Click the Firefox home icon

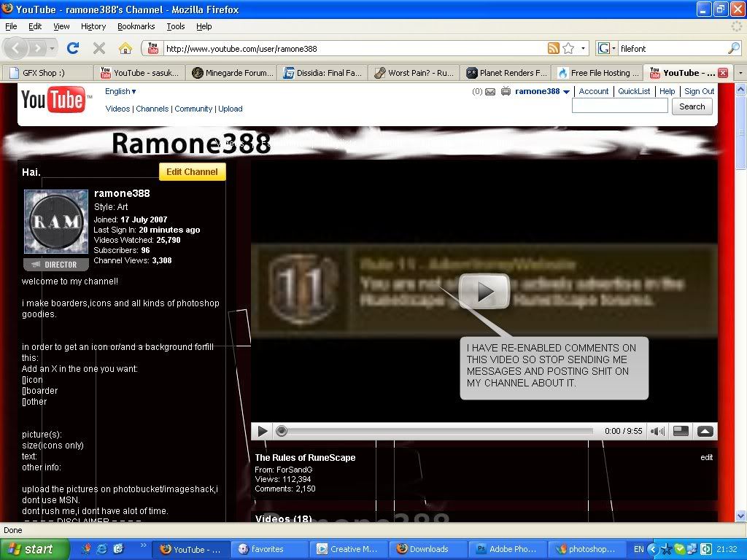pyautogui.click(x=125, y=48)
